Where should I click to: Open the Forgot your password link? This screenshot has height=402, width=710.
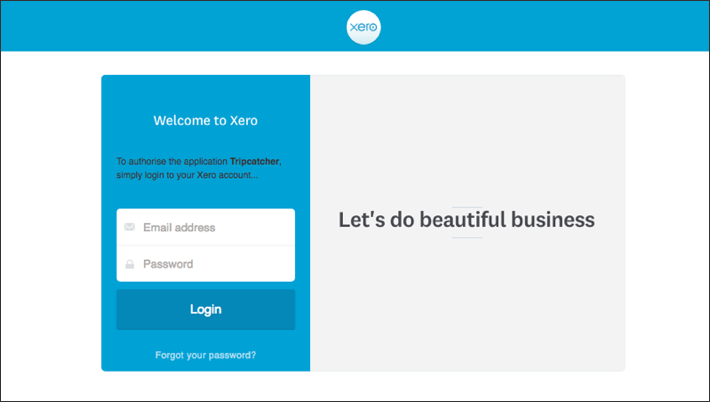[x=206, y=355]
